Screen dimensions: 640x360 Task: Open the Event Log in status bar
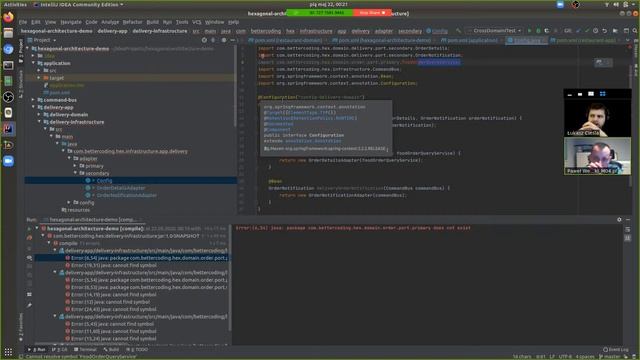[616, 350]
